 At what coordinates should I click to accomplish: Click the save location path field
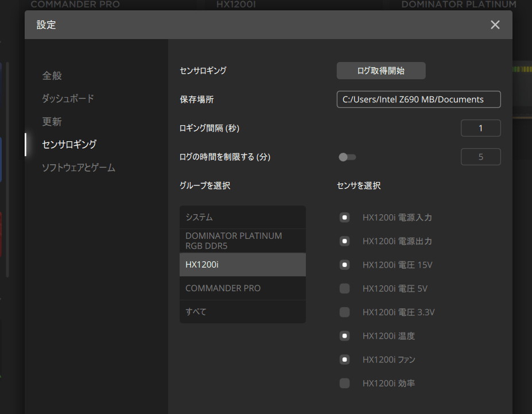click(x=418, y=99)
